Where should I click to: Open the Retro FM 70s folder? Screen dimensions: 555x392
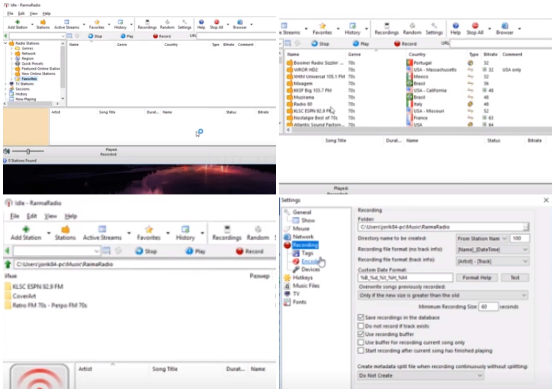coord(50,306)
